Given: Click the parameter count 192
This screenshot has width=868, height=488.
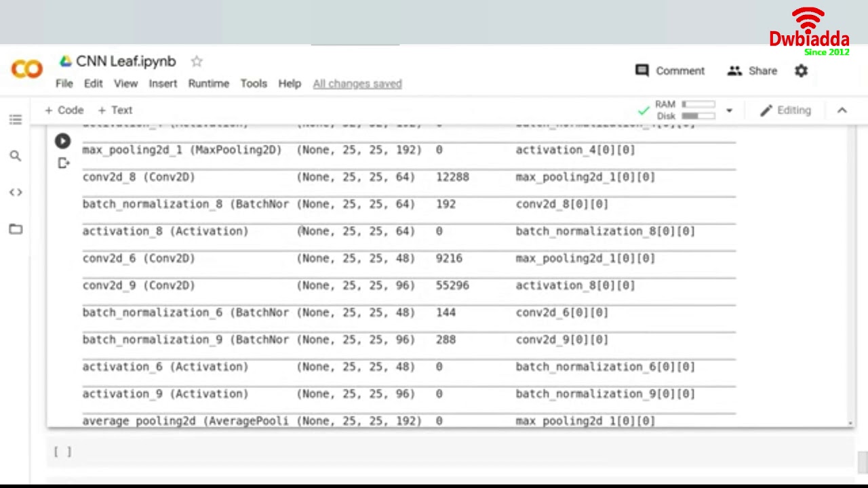Looking at the screenshot, I should tap(446, 204).
